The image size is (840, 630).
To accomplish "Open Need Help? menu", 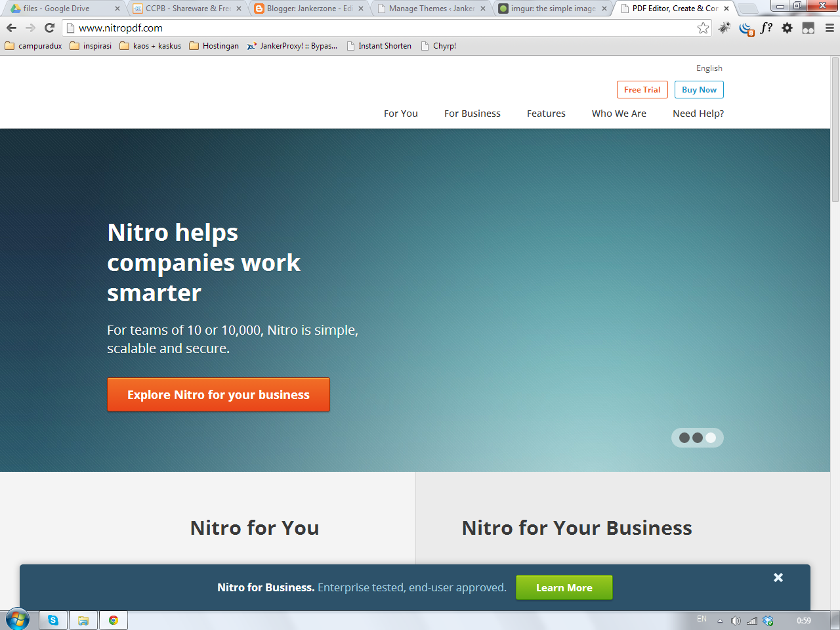I will (x=698, y=114).
